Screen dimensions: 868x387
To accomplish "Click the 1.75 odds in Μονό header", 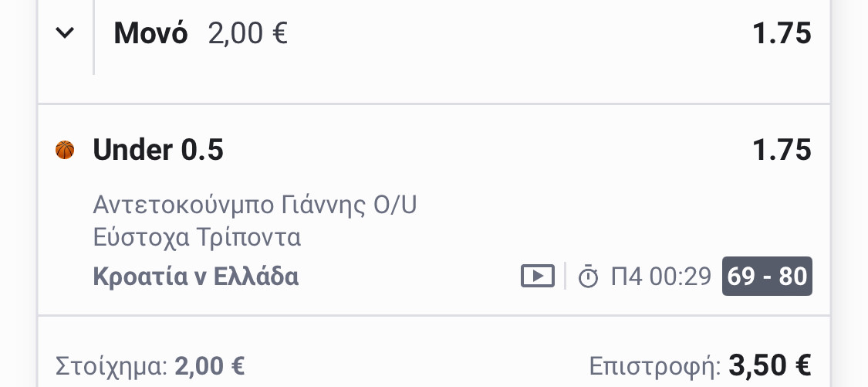I will 782,33.
